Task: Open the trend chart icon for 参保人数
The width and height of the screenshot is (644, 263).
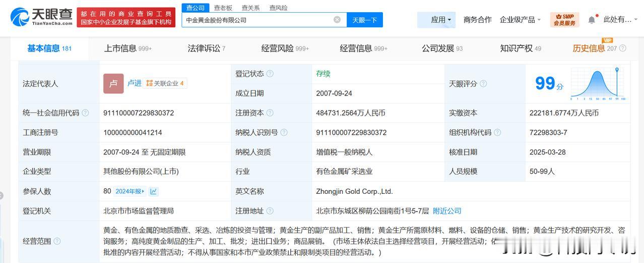Action: click(154, 191)
